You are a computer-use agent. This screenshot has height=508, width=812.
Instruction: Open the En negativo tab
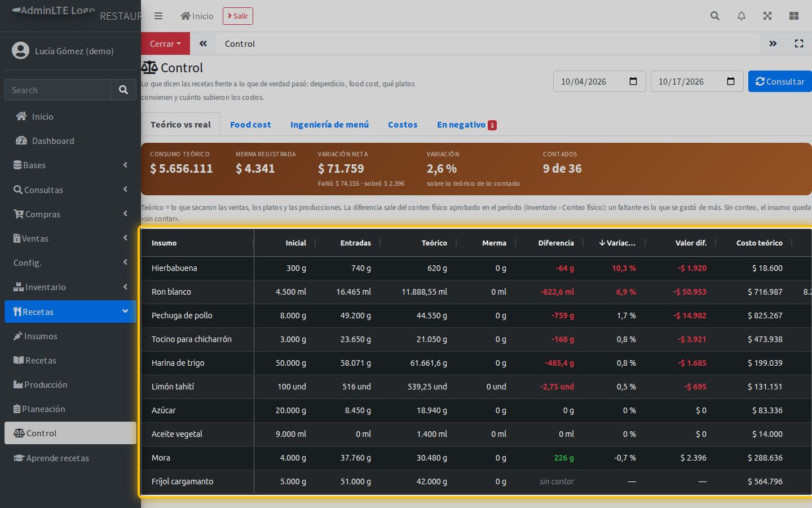[x=466, y=124]
